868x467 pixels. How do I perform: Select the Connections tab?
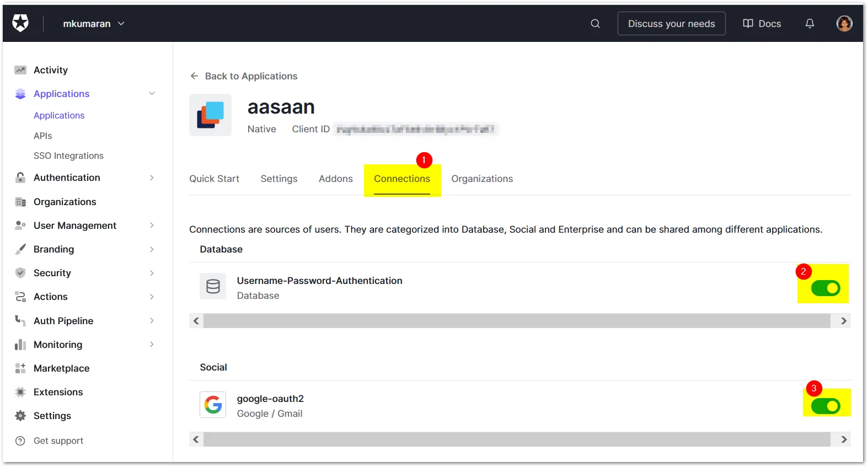tap(402, 179)
